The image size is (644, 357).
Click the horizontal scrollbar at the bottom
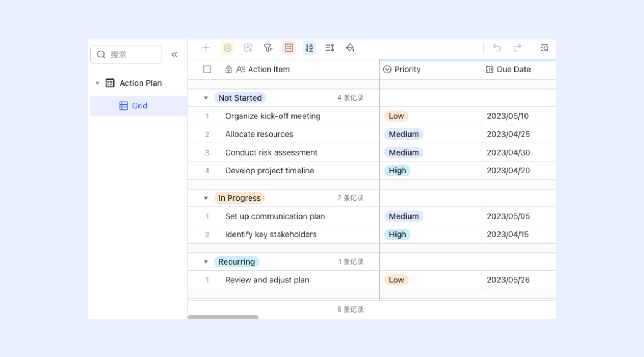click(223, 317)
